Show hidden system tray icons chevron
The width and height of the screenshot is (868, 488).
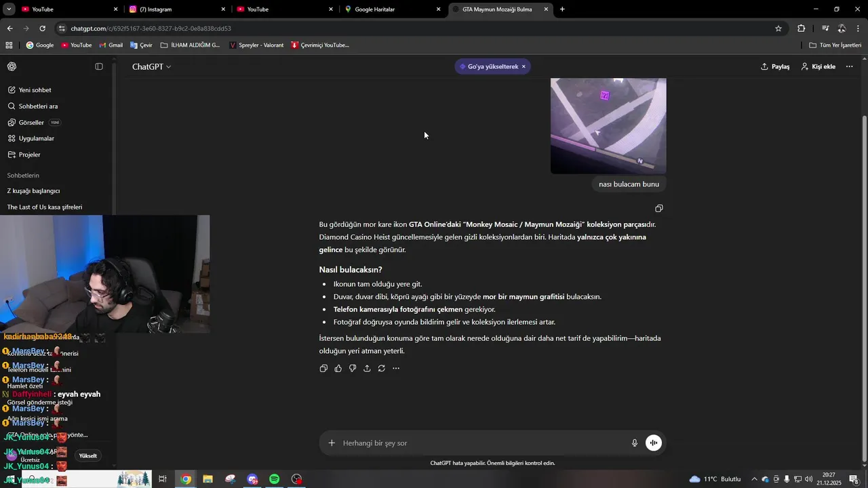pyautogui.click(x=754, y=479)
